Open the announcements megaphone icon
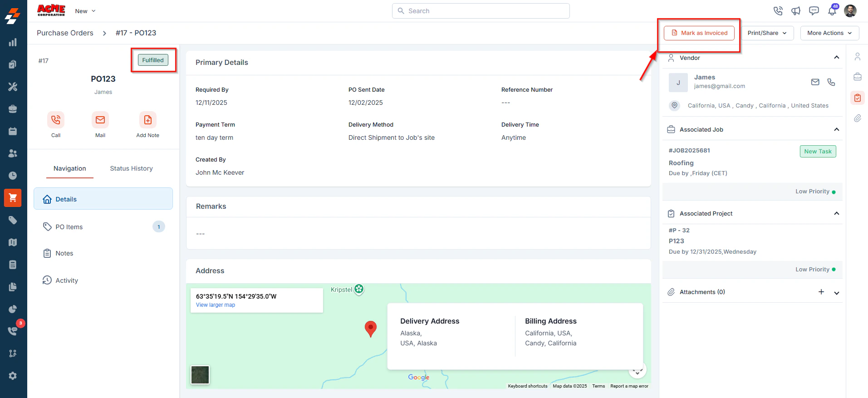Image resolution: width=868 pixels, height=398 pixels. click(x=796, y=11)
